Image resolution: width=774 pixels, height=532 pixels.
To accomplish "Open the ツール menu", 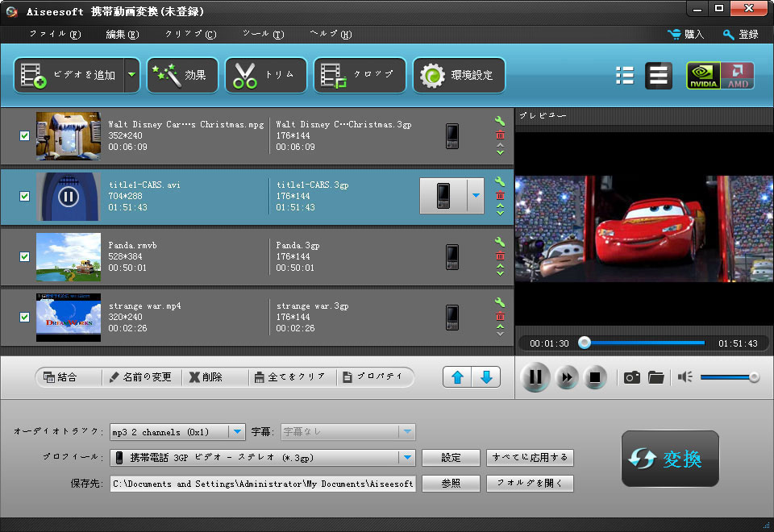I will click(263, 35).
